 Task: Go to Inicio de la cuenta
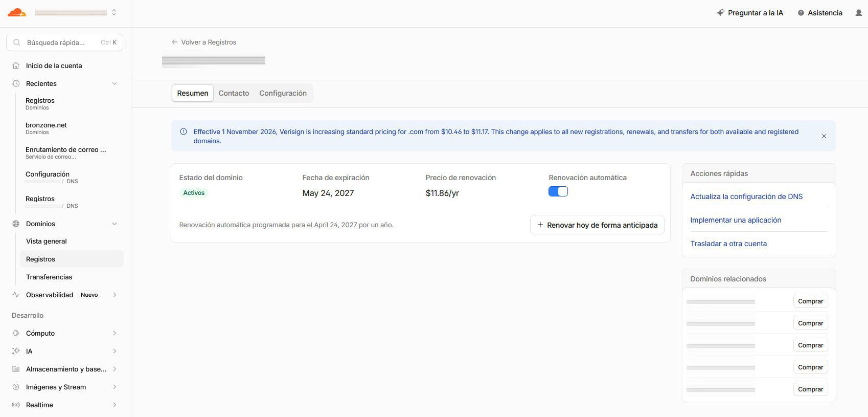(54, 65)
